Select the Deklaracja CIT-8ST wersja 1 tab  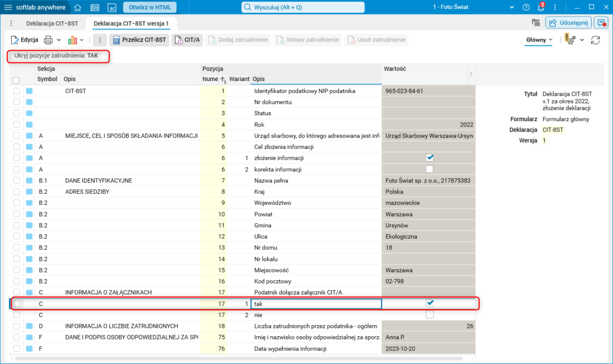[131, 23]
